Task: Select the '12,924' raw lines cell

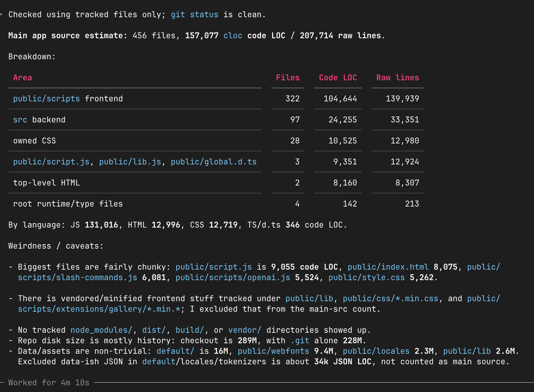Action: tap(405, 162)
